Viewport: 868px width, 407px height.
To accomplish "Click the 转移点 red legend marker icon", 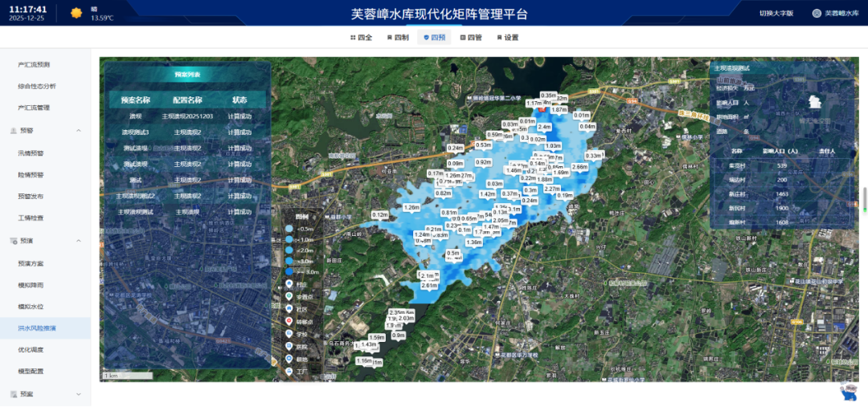I will pyautogui.click(x=289, y=321).
